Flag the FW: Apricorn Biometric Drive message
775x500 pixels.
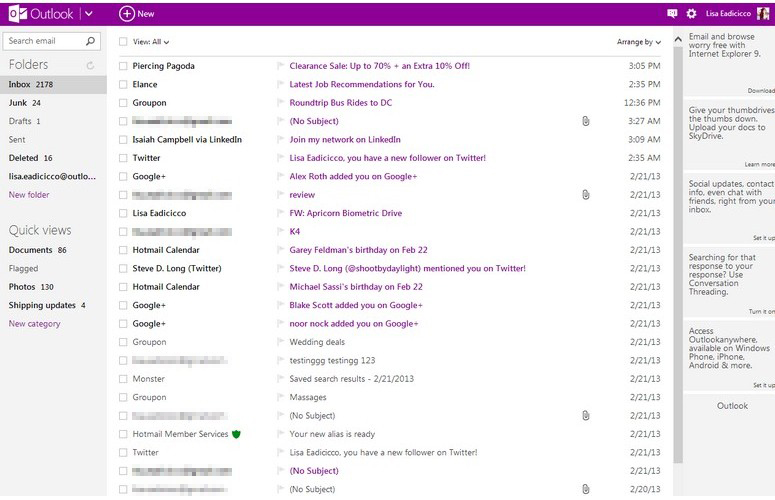(280, 213)
